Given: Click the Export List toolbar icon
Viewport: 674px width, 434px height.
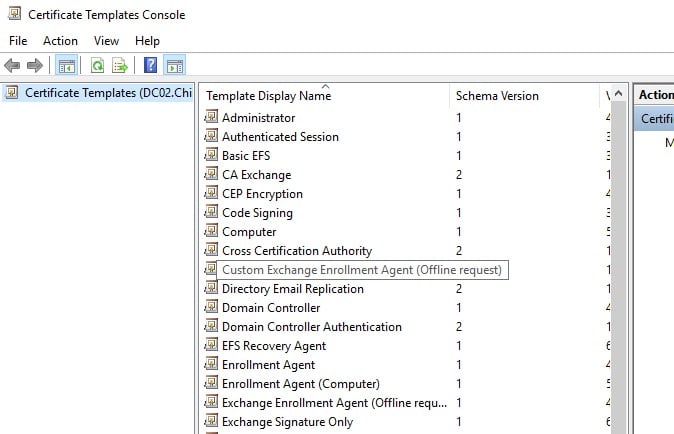Looking at the screenshot, I should coord(120,66).
